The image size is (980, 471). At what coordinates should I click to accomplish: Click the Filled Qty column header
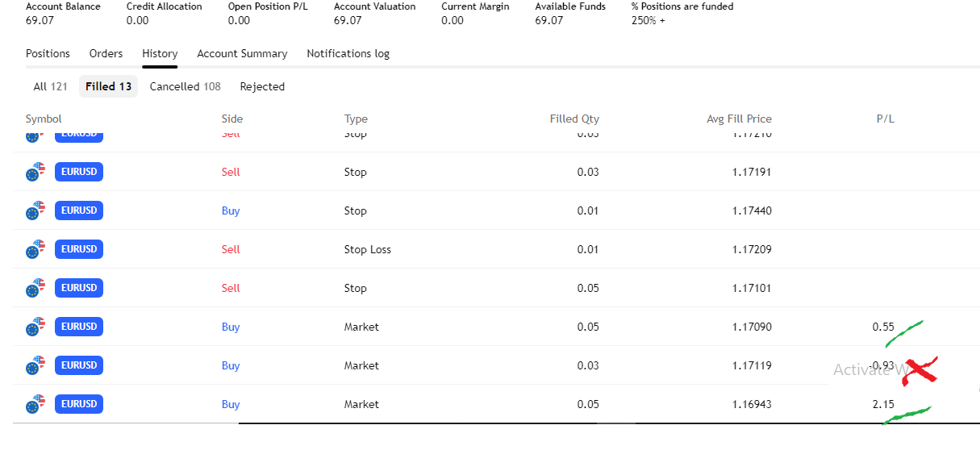574,119
